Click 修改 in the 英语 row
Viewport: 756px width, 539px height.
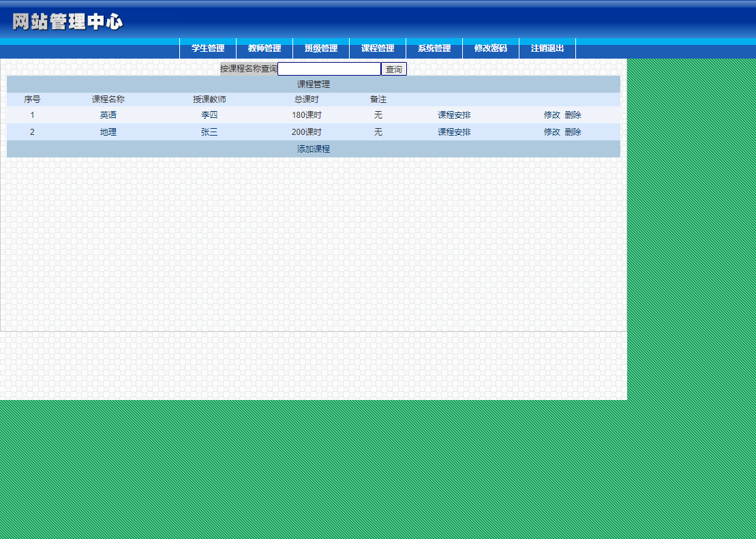[x=552, y=115]
